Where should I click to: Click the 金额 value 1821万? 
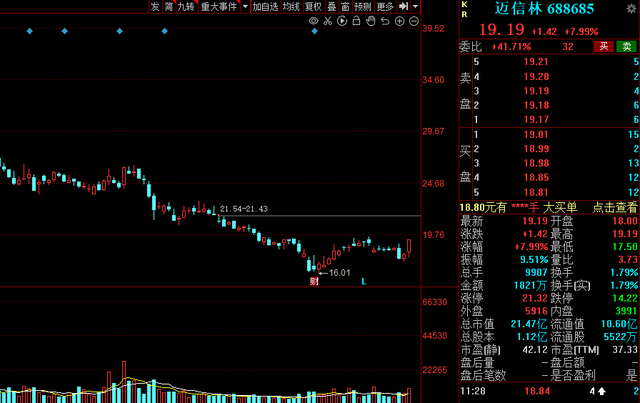[x=530, y=285]
